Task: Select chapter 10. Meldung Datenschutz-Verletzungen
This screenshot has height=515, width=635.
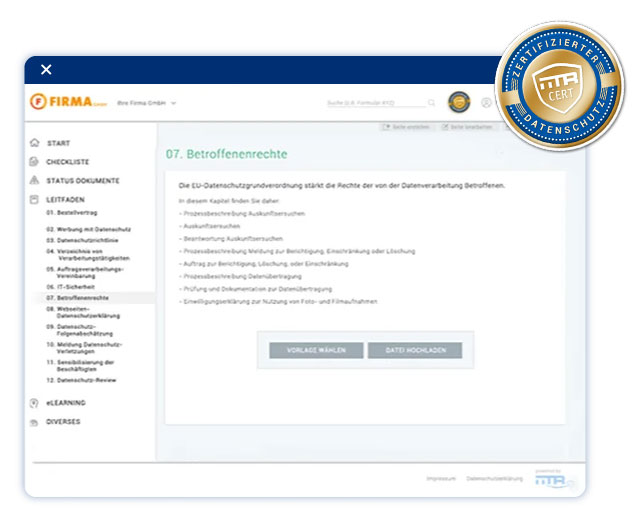Action: (x=84, y=348)
